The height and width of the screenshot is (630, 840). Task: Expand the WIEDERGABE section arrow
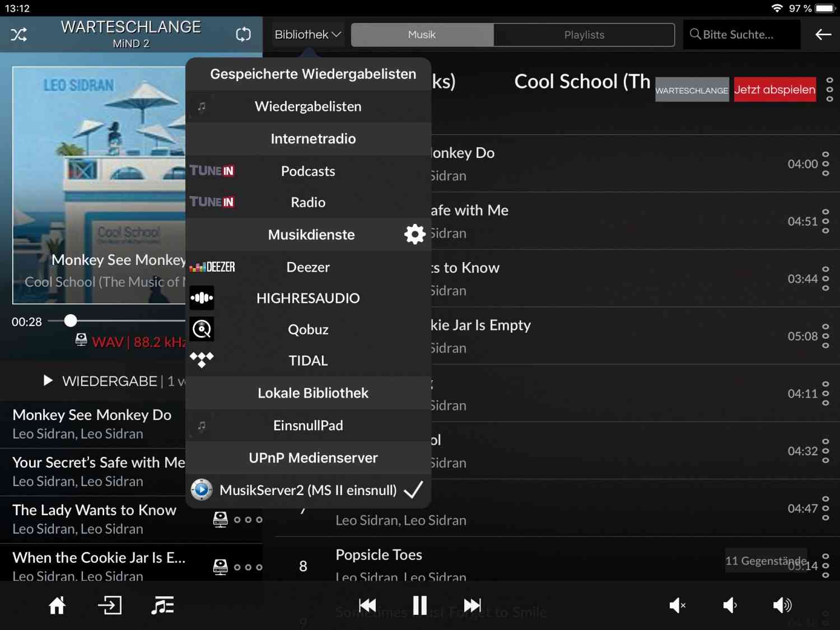48,381
